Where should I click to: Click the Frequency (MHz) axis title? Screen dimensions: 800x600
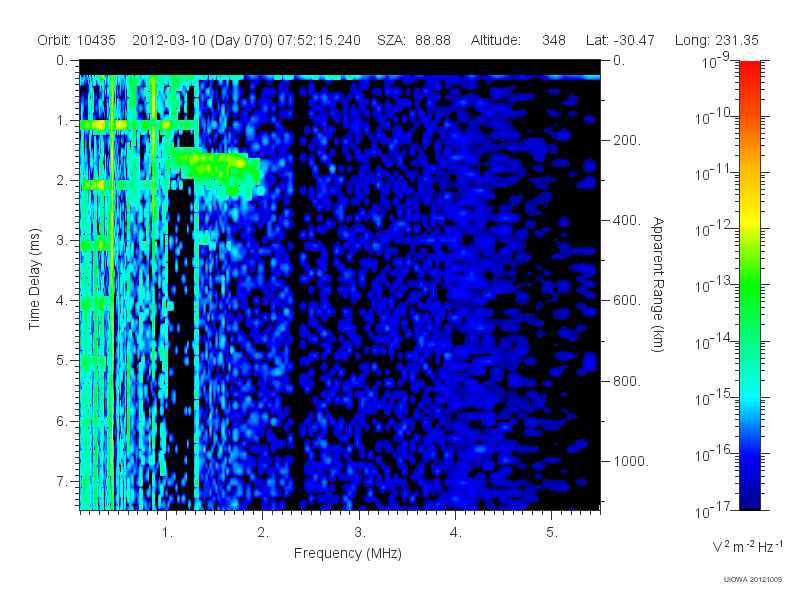tap(347, 553)
